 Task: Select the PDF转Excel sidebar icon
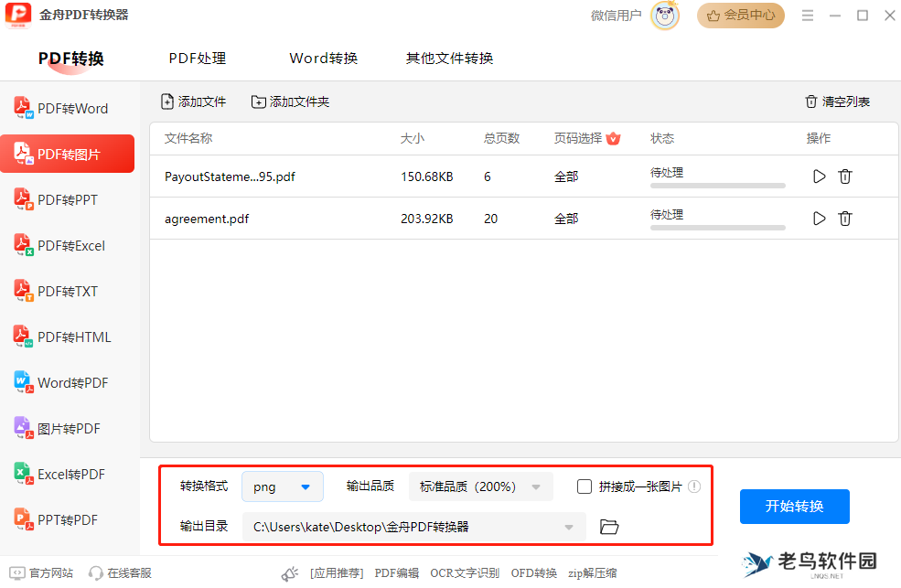click(62, 245)
